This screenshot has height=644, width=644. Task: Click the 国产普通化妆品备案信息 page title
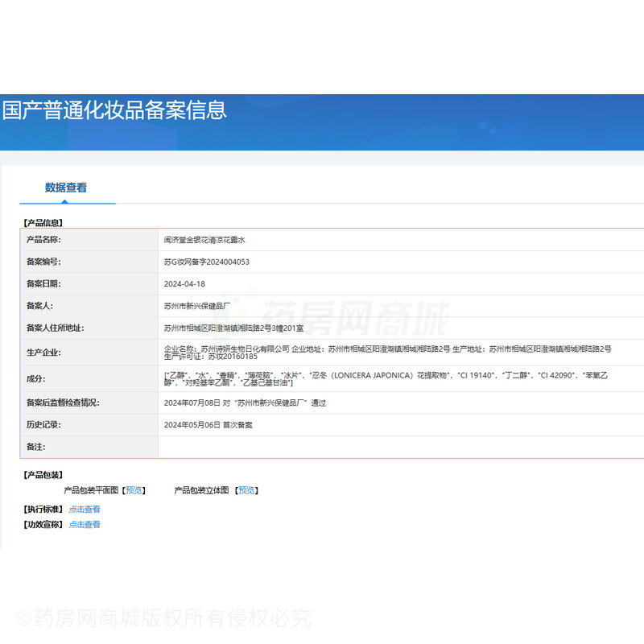coord(114,109)
